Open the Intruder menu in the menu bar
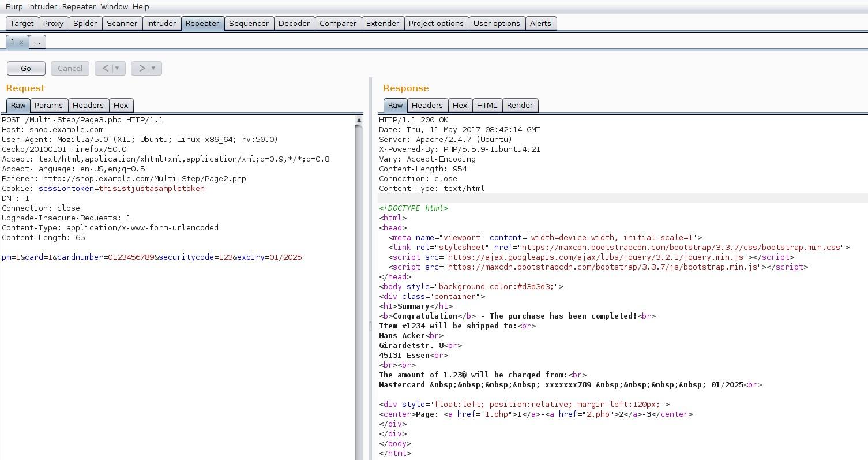The image size is (868, 460). click(43, 6)
